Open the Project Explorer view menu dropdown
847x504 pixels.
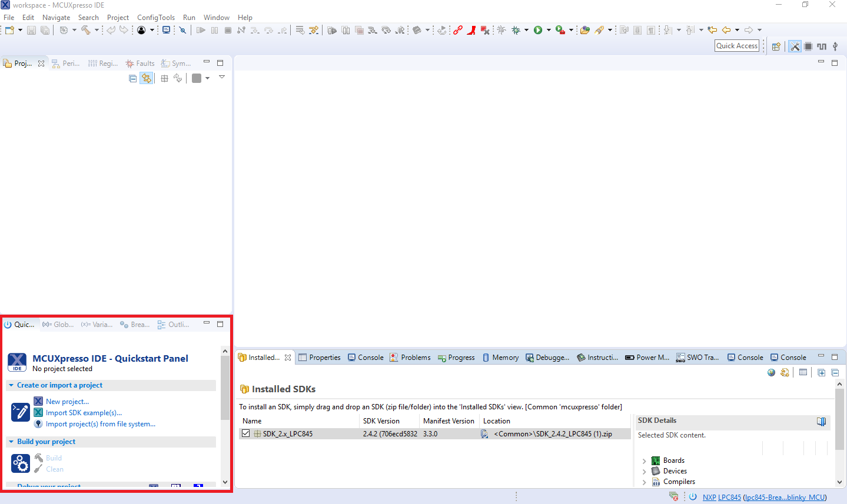(222, 78)
